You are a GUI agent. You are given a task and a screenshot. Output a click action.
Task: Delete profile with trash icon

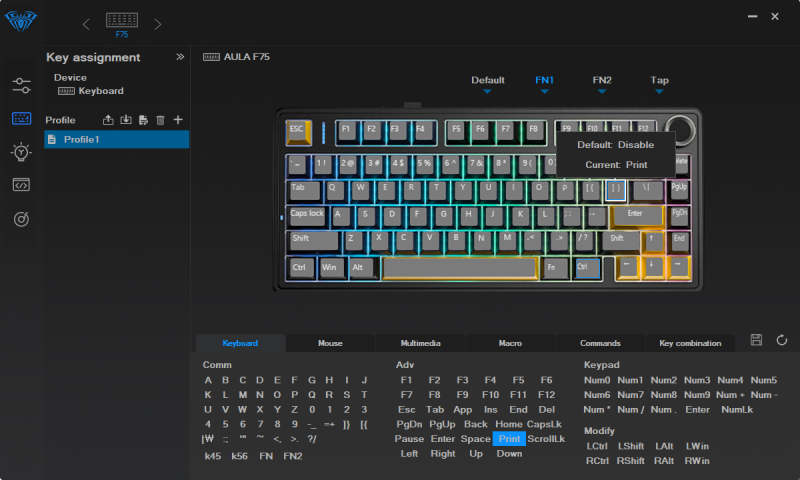pos(160,120)
